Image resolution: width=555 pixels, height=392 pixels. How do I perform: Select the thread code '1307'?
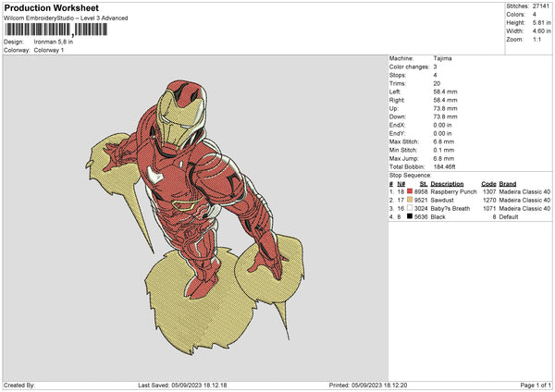coord(489,191)
